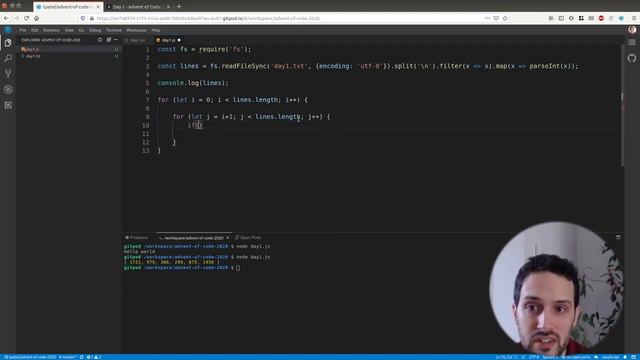Open the Selection menu
Image resolution: width=640 pixels, height=360 pixels.
[x=51, y=30]
